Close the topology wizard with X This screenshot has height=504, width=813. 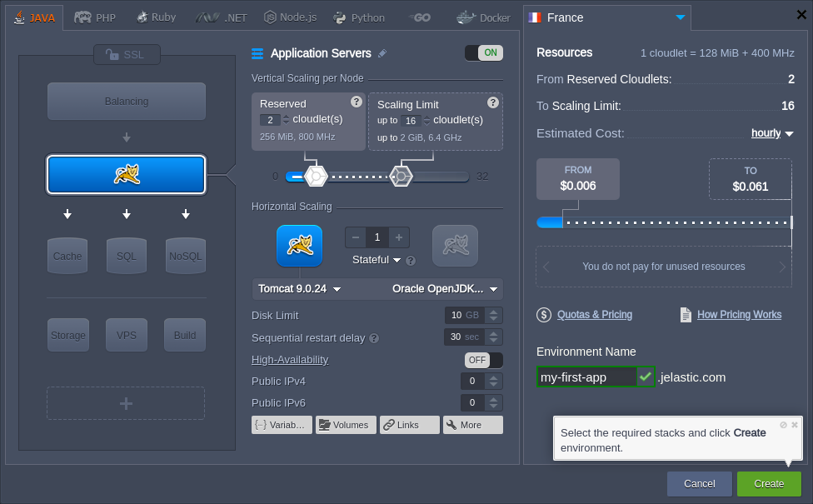pos(801,14)
